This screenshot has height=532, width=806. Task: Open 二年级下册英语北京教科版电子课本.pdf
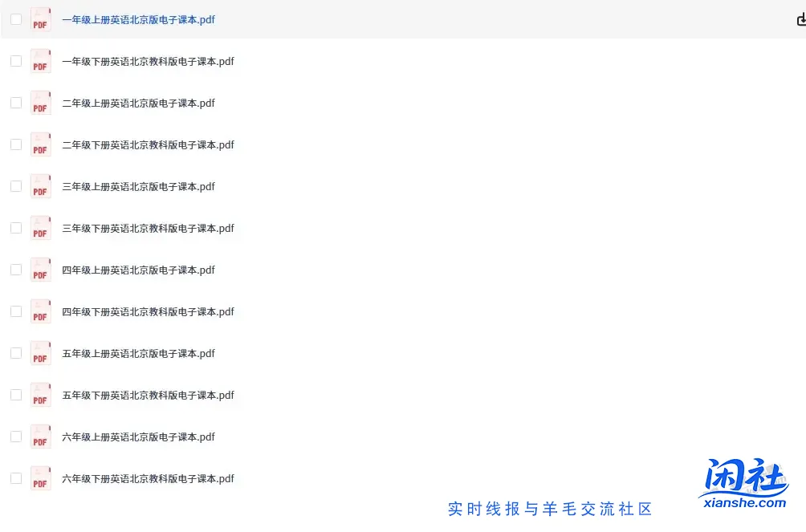coord(149,144)
